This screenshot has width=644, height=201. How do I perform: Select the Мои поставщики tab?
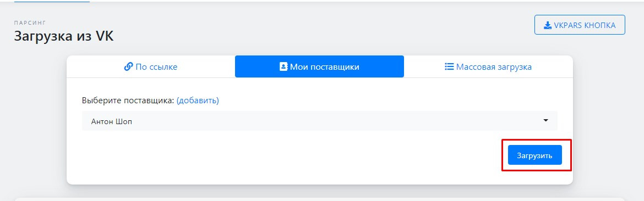pyautogui.click(x=320, y=66)
